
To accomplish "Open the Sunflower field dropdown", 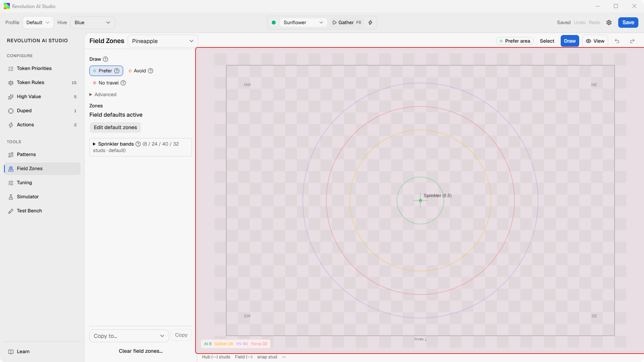I will coord(303,23).
